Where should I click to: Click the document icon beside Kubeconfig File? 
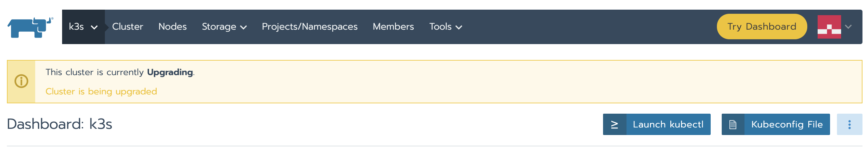(x=733, y=124)
